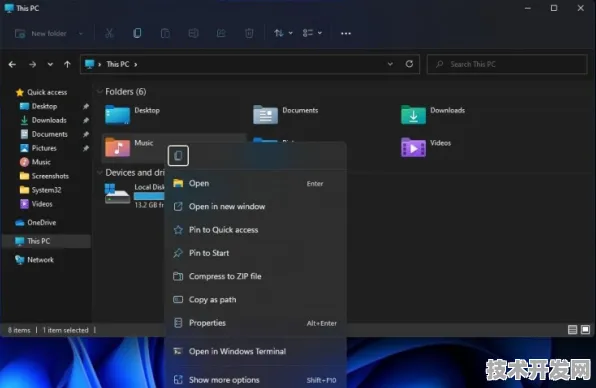Viewport: 596px width, 388px height.
Task: Choose Pin to Quick access
Action: pos(255,230)
